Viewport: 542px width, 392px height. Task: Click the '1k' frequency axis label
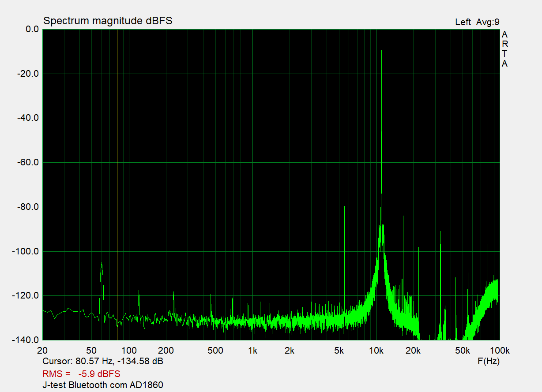252,351
